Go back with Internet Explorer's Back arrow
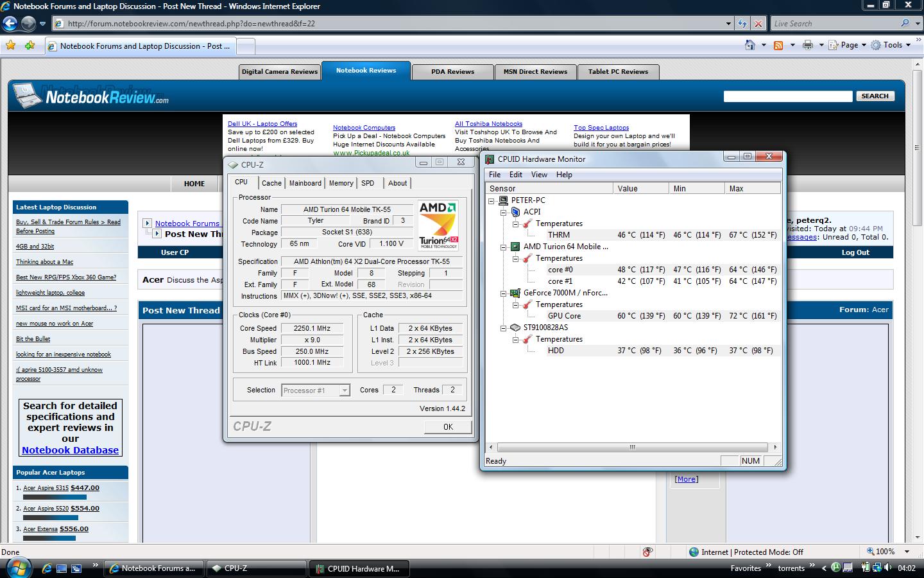This screenshot has width=924, height=578. [x=10, y=24]
